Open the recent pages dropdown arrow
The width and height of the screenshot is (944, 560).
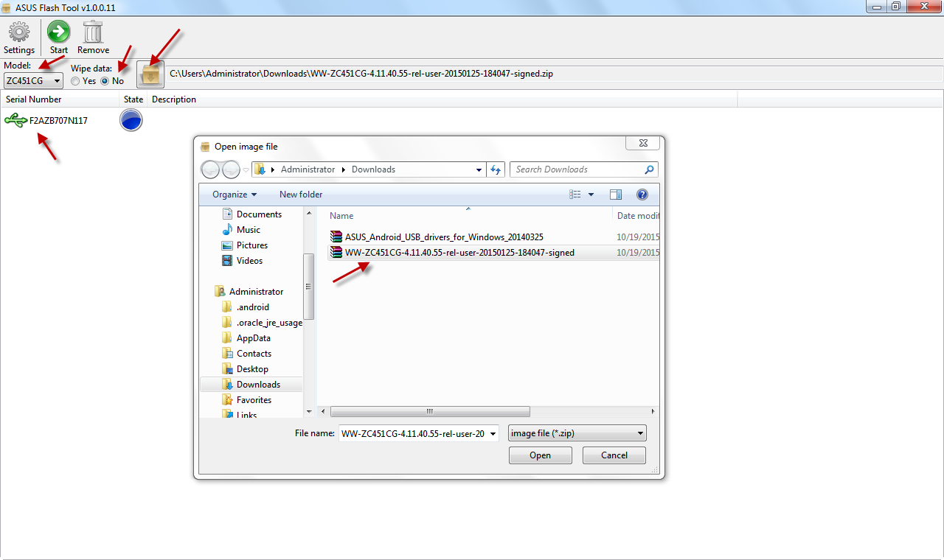click(246, 170)
